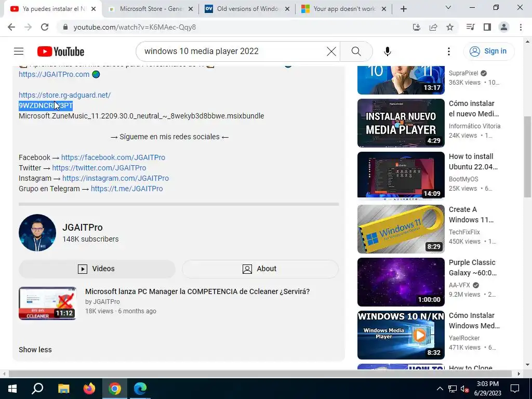Start voice search with microphone
The width and height of the screenshot is (532, 399).
point(387,51)
